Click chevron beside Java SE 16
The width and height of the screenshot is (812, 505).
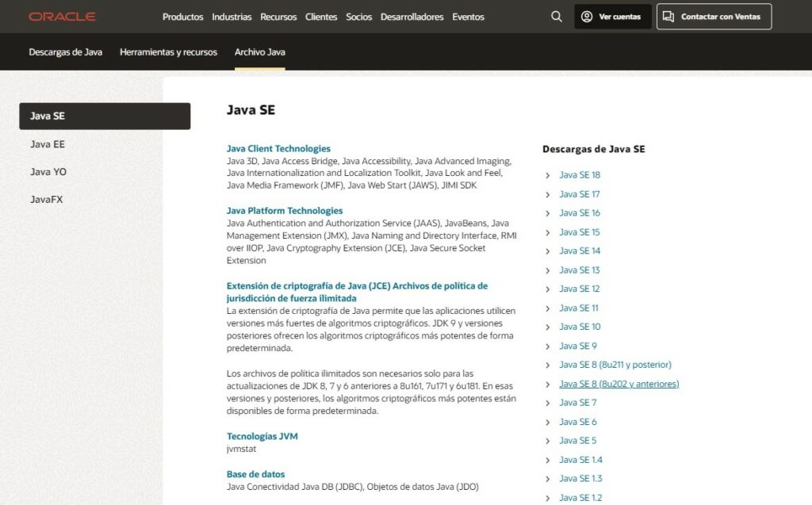pyautogui.click(x=547, y=213)
